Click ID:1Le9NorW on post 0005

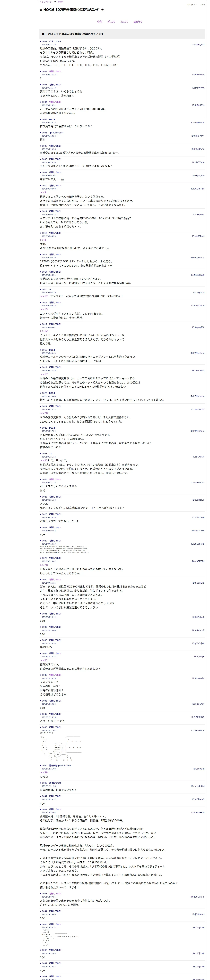[198, 122]
